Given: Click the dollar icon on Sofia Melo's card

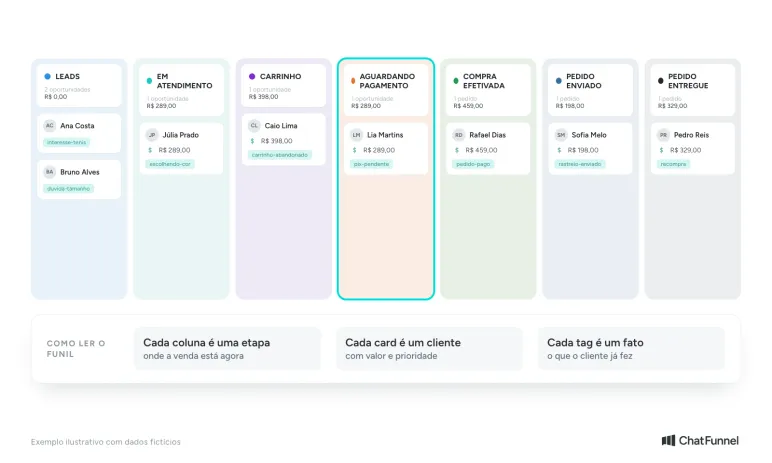Looking at the screenshot, I should (559, 150).
